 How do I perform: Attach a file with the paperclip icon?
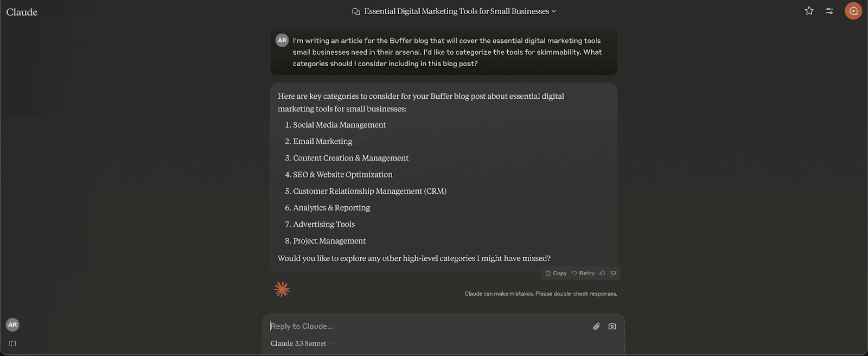[x=596, y=326]
